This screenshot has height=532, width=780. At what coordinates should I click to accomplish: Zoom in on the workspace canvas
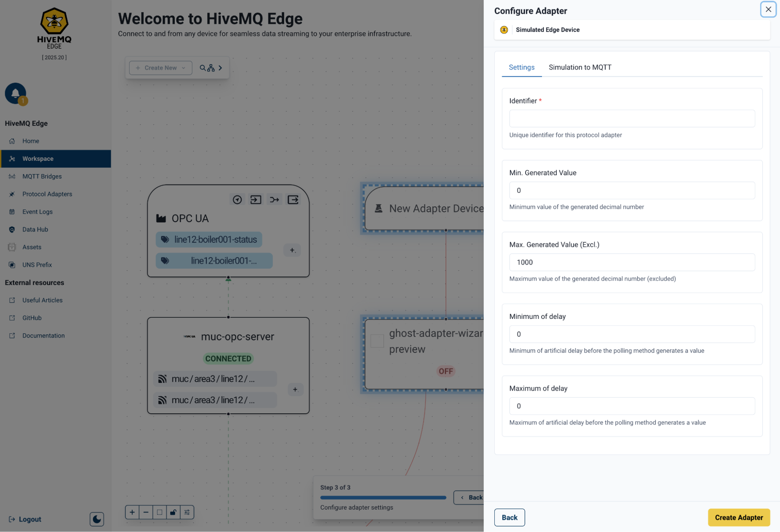click(132, 512)
